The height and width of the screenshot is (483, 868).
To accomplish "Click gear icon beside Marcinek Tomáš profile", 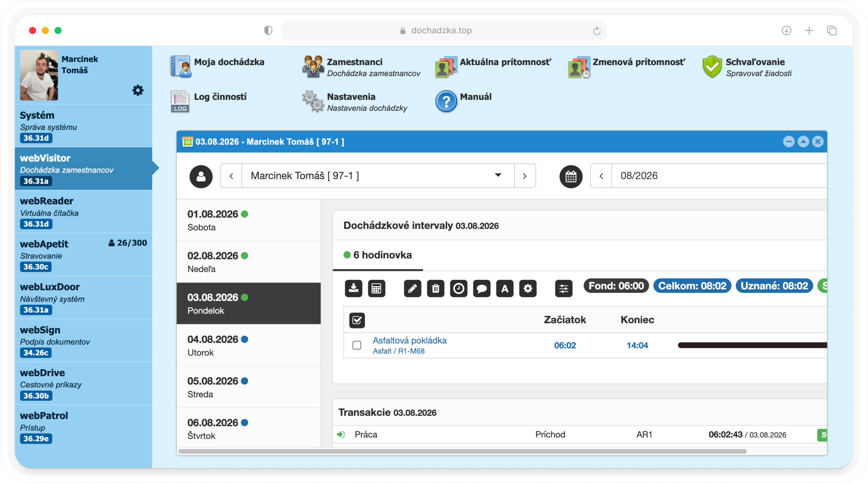I will click(138, 90).
